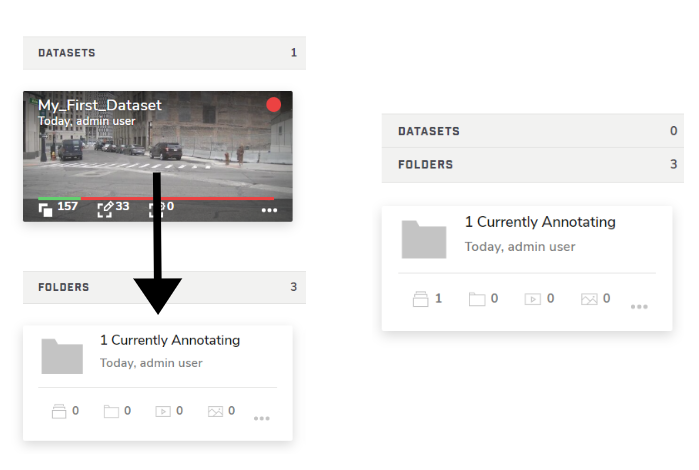
Task: Click the red status dot on My_First_Dataset
Action: point(273,105)
